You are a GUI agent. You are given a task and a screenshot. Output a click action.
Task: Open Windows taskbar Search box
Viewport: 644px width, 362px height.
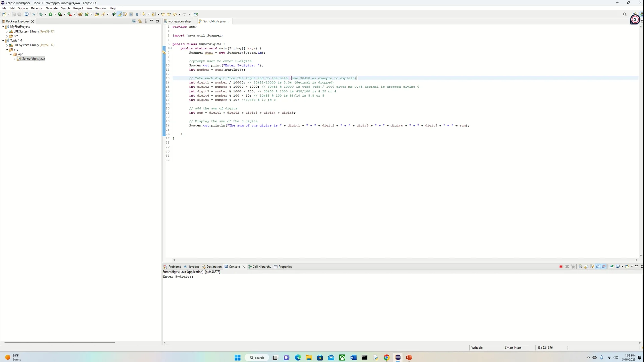tap(257, 358)
